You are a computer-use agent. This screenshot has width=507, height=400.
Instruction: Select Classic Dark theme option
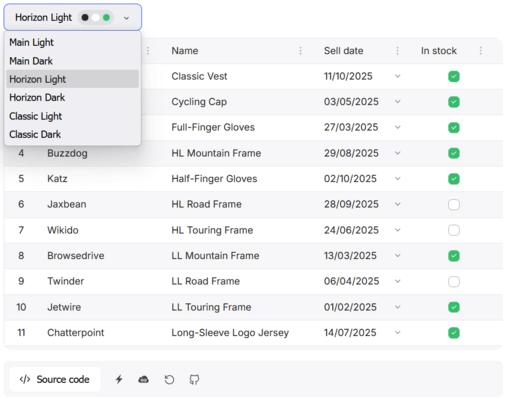[x=72, y=134]
